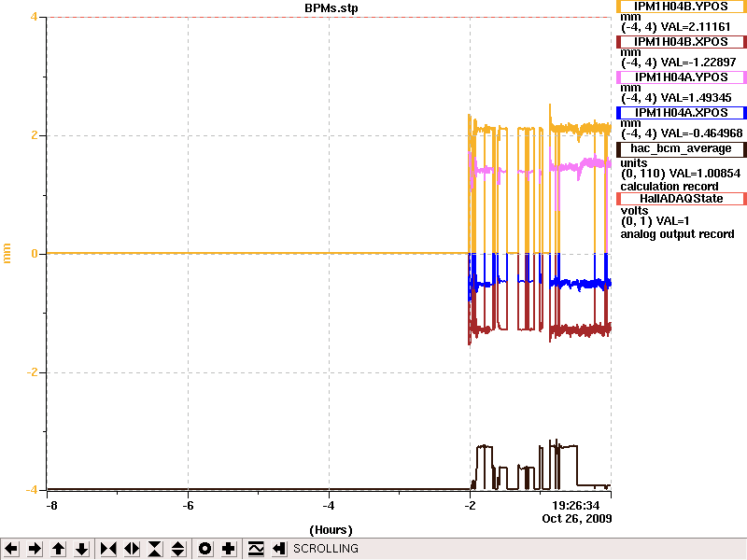
Task: Click the inward-pointing horizontal triangles zoom icon
Action: click(x=108, y=549)
